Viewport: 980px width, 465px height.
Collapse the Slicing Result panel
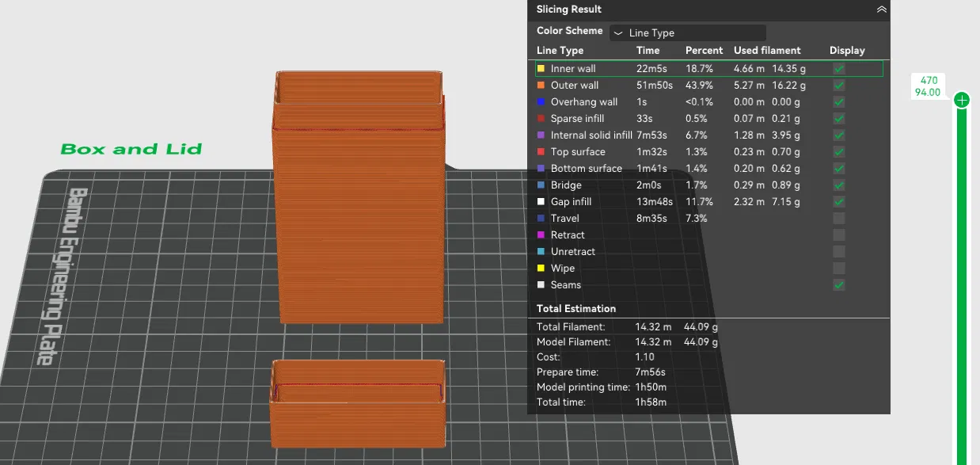[881, 10]
